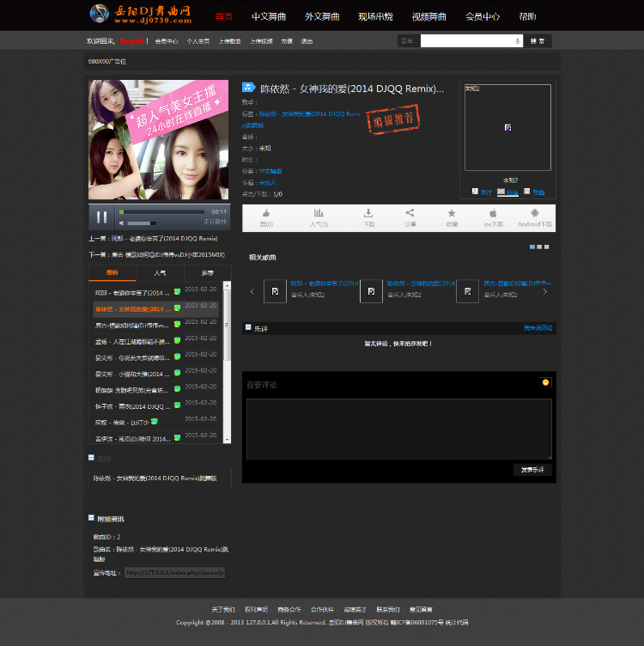Open 外文舞曲 menu item
Screen dimensions: 644x646
[322, 16]
